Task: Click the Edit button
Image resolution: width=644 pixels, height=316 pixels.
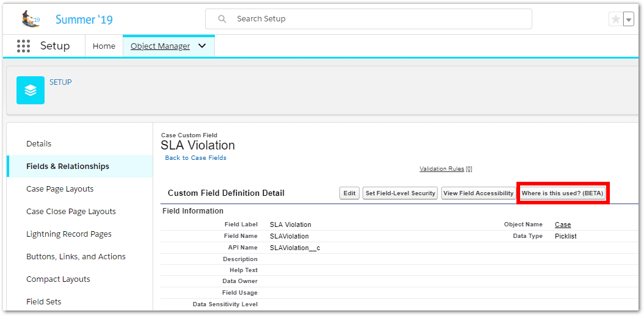Action: [x=349, y=193]
